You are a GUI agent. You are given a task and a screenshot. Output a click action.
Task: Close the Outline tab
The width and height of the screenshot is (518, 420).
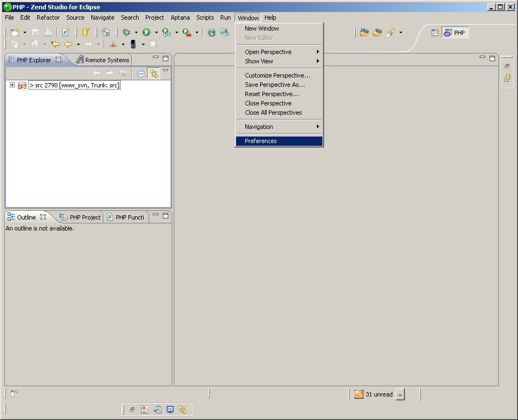(x=43, y=217)
